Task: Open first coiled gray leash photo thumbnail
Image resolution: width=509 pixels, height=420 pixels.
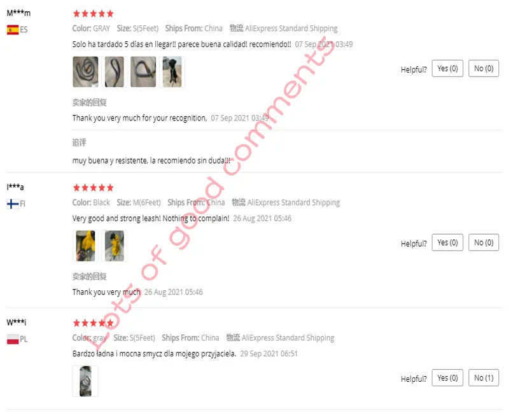Action: [85, 72]
